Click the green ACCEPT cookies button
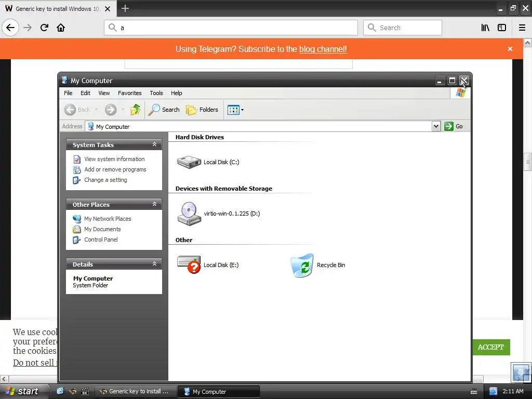 [x=491, y=347]
